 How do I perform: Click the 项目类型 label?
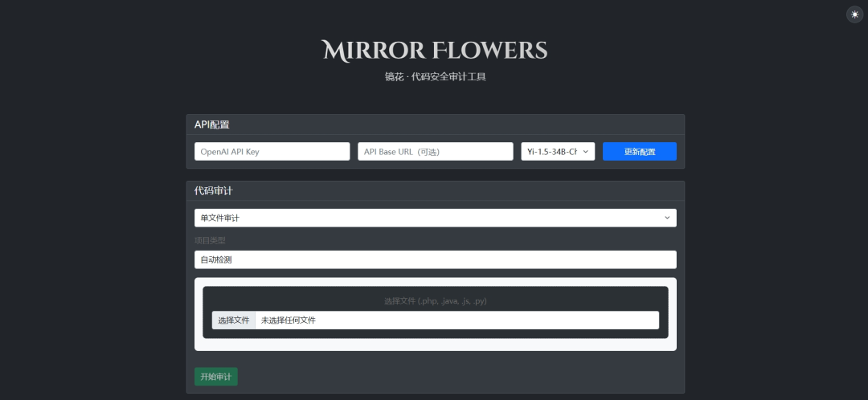pyautogui.click(x=210, y=241)
